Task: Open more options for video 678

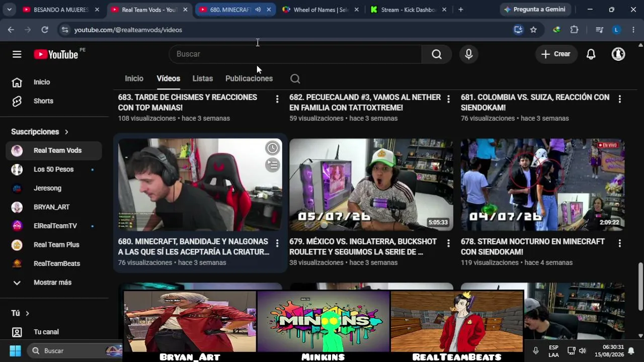Action: click(x=619, y=244)
